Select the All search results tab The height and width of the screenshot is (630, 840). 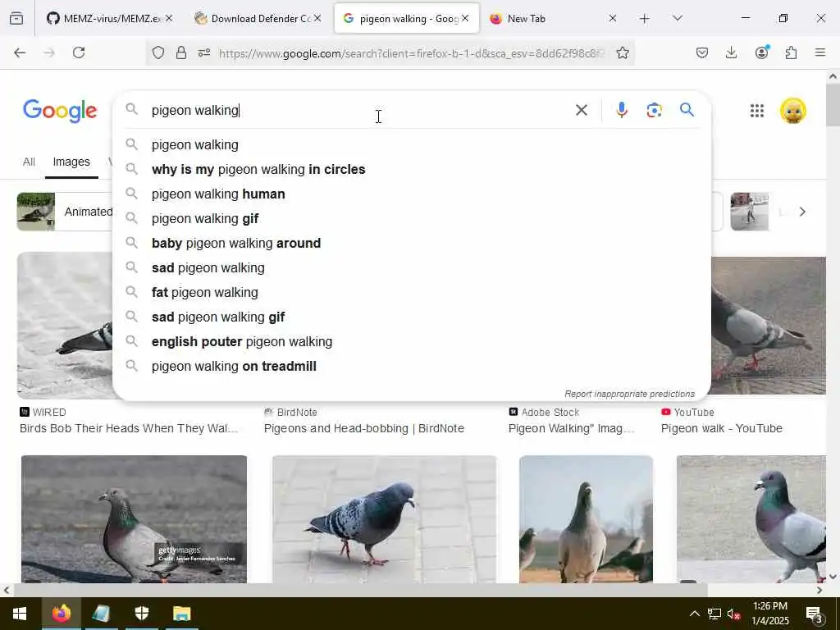29,162
